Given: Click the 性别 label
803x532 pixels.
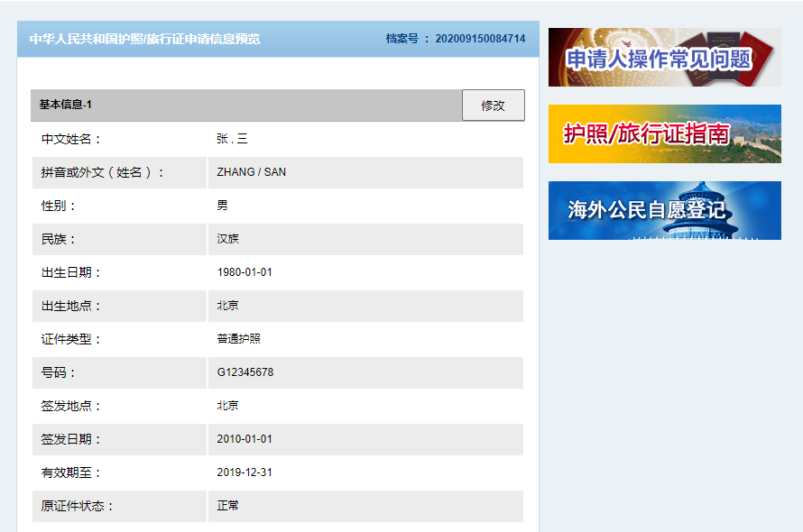Looking at the screenshot, I should coord(59,206).
